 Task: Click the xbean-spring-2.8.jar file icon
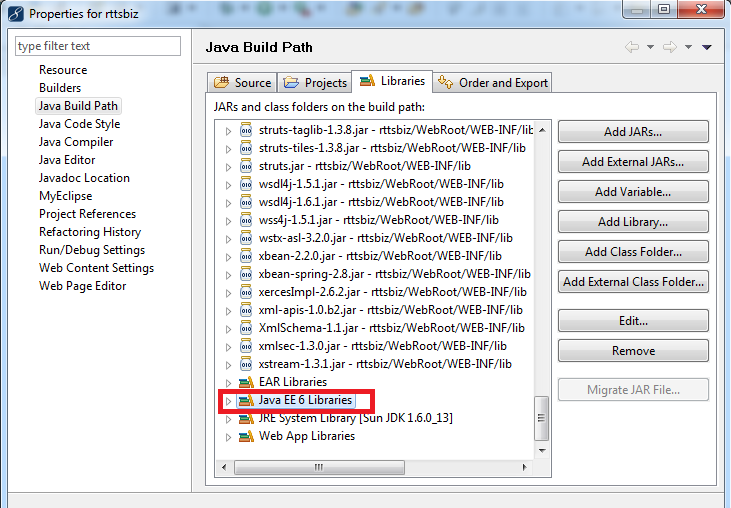(246, 274)
